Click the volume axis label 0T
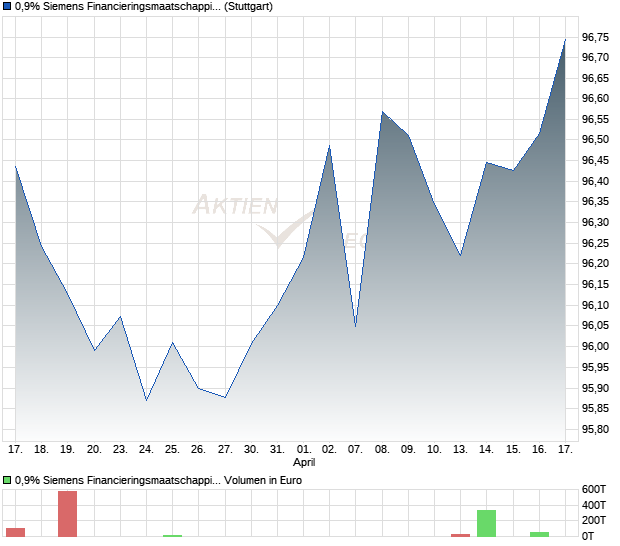This screenshot has height=546, width=620. pyautogui.click(x=588, y=537)
